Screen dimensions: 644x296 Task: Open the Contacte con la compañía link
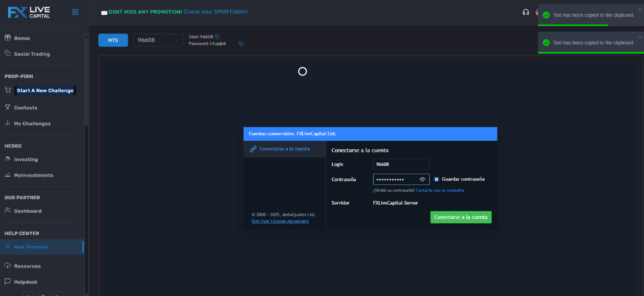tap(440, 190)
